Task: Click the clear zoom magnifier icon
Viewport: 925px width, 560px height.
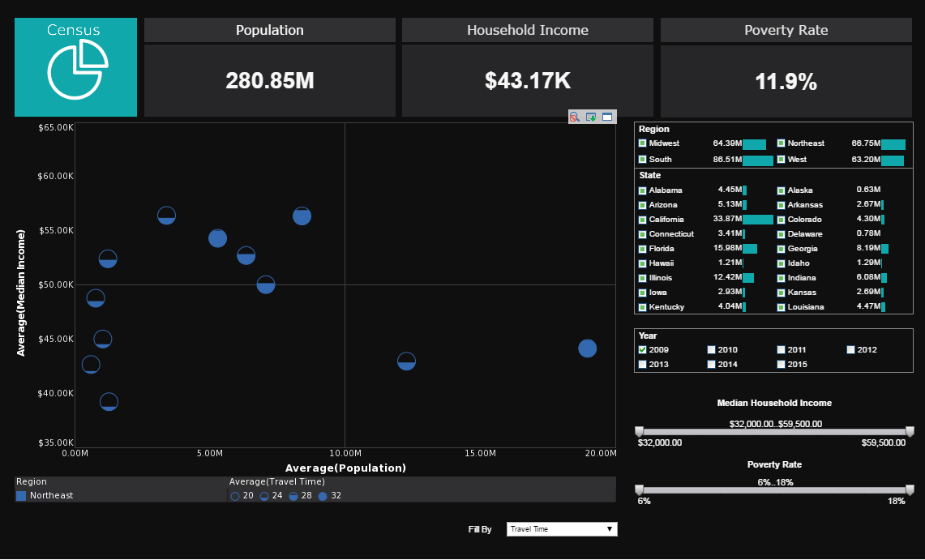Action: point(575,118)
